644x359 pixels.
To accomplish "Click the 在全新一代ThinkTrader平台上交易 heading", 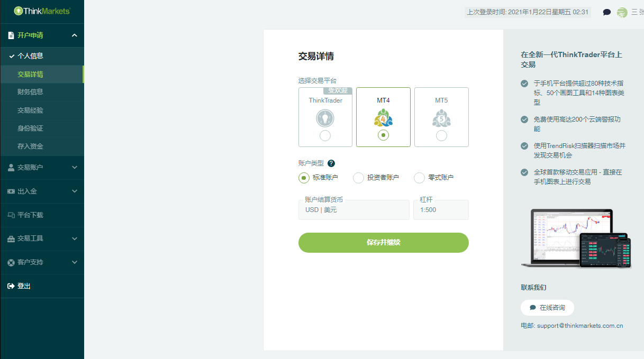I will click(572, 59).
